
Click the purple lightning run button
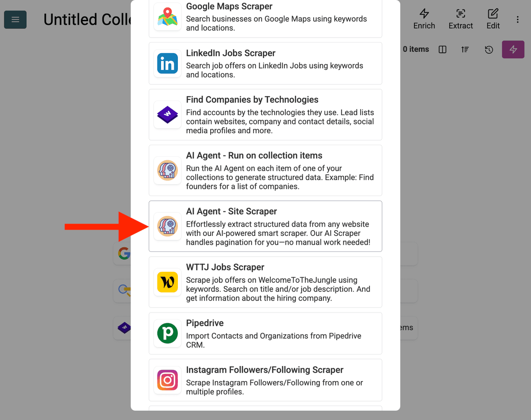[x=513, y=50]
